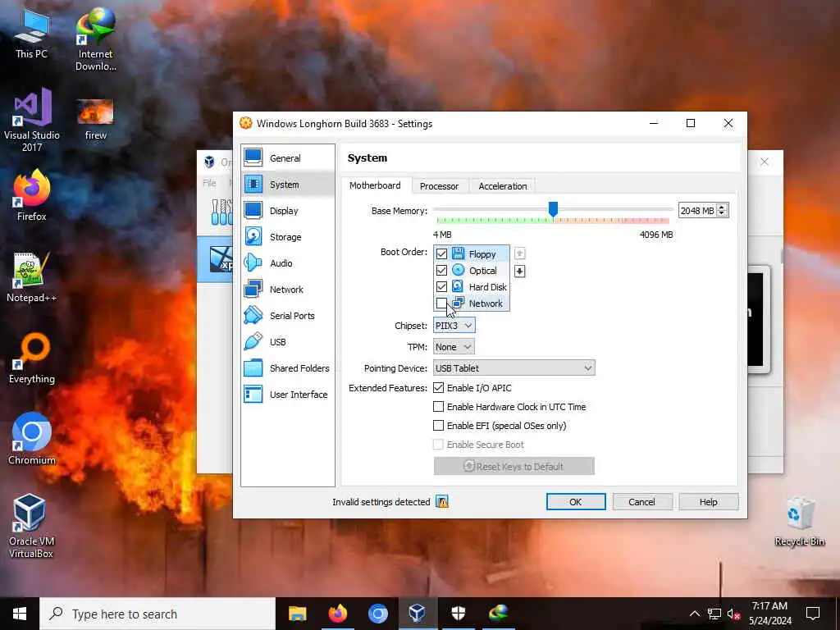Toggle Enable I/O APIC checkbox
840x630 pixels.
pos(438,388)
